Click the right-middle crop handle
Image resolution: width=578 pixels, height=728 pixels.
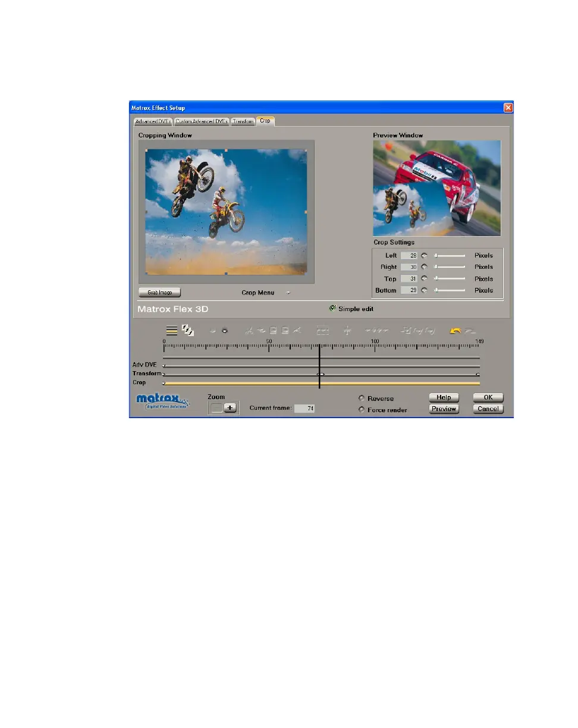(306, 212)
